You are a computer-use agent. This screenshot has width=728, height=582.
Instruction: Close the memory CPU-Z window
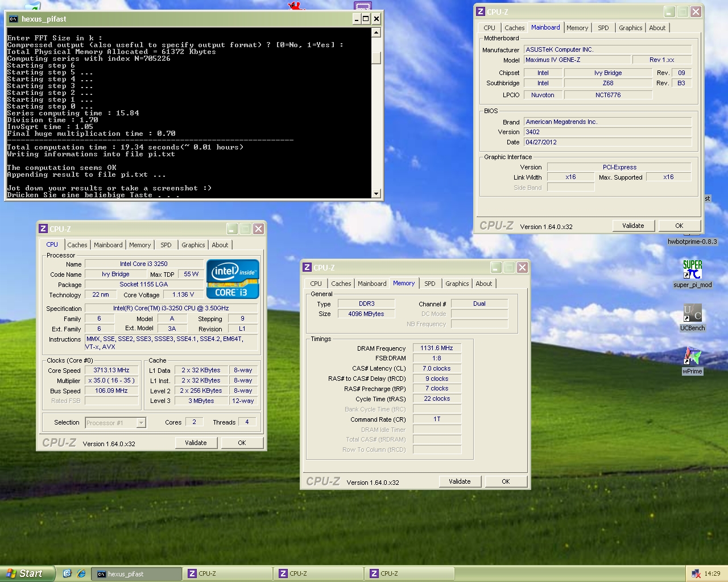tap(522, 267)
